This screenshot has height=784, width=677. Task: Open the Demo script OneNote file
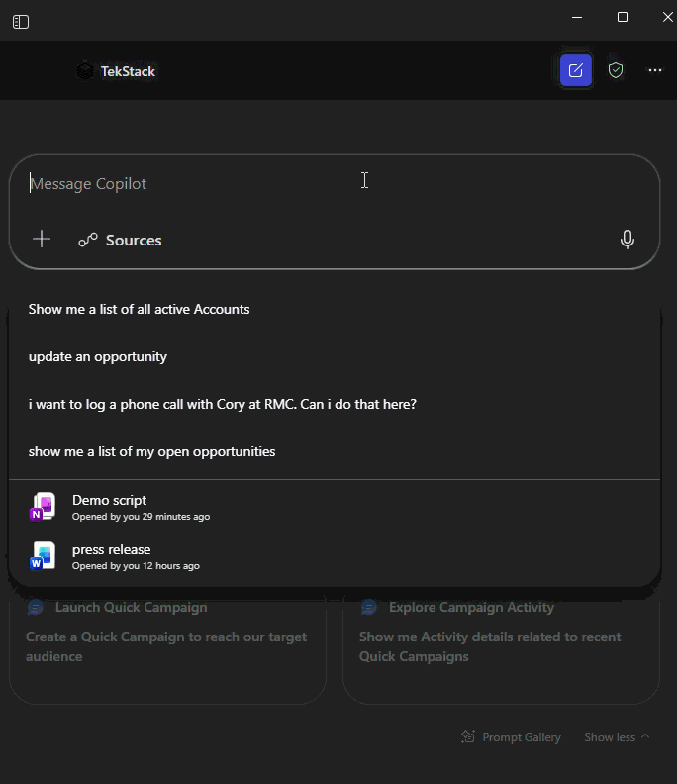(335, 507)
